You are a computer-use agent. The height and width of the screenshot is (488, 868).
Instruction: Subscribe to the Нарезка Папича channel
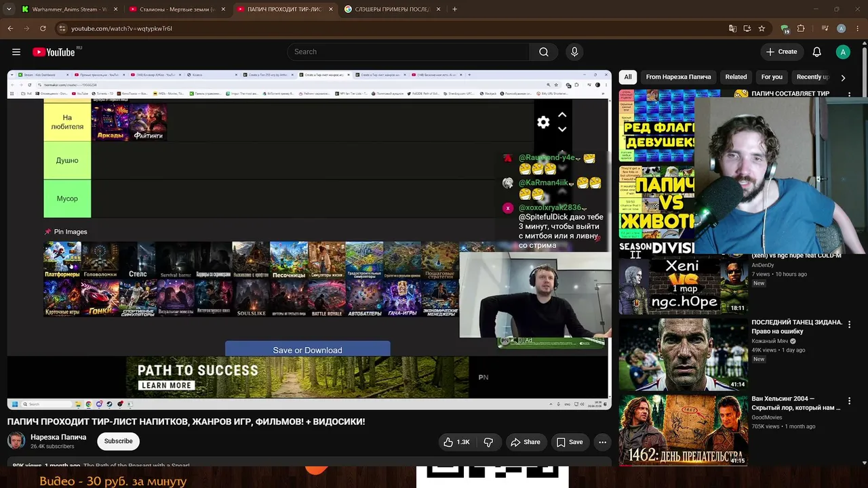[118, 441]
